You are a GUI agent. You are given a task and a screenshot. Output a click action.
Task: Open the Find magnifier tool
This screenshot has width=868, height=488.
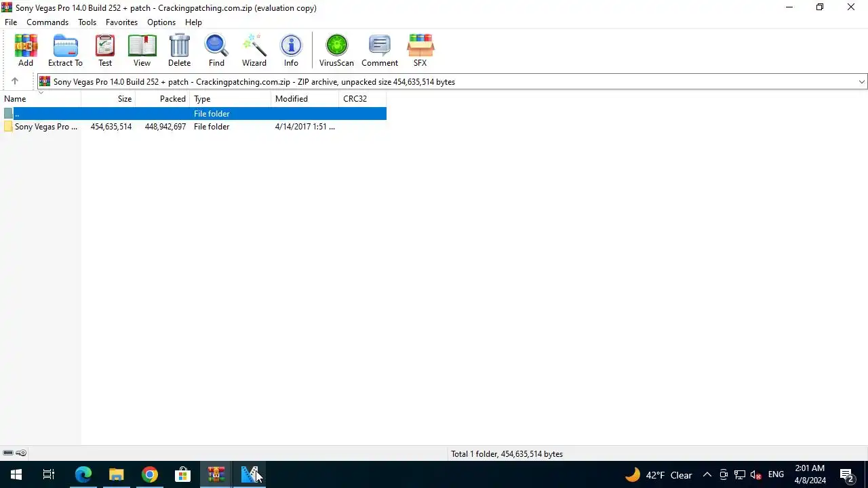coord(216,50)
